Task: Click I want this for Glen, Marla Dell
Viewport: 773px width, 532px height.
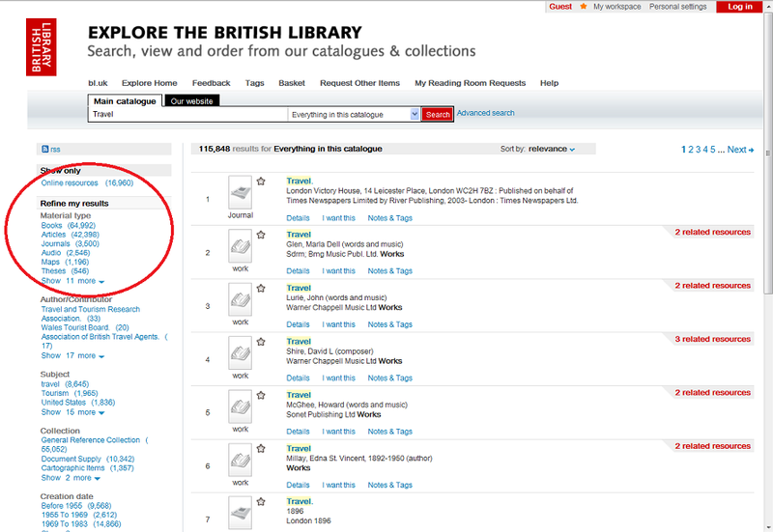Action: pyautogui.click(x=339, y=271)
